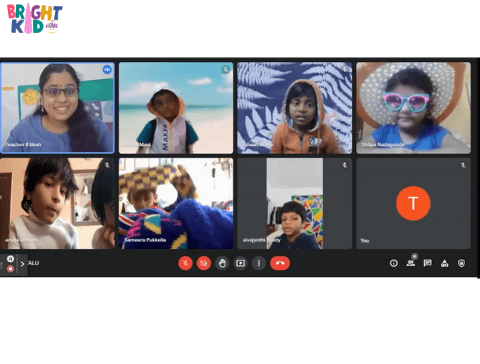Click the Shilpa Nadagouda video tile

pos(413,108)
